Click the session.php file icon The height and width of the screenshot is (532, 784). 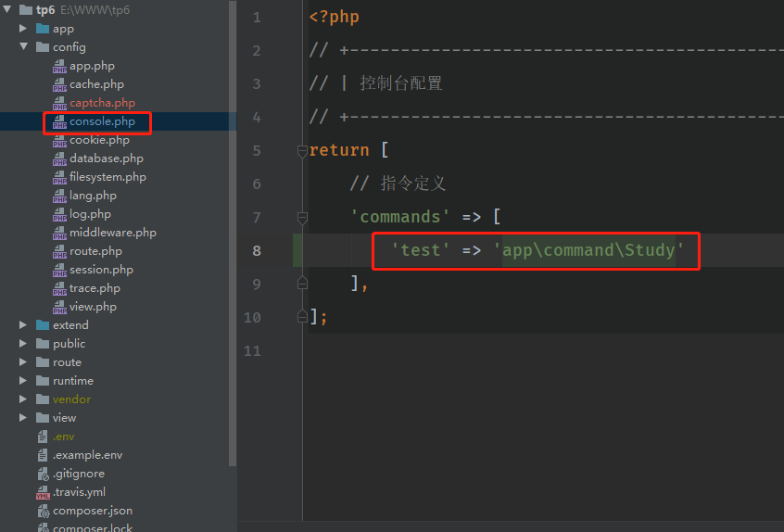[59, 270]
